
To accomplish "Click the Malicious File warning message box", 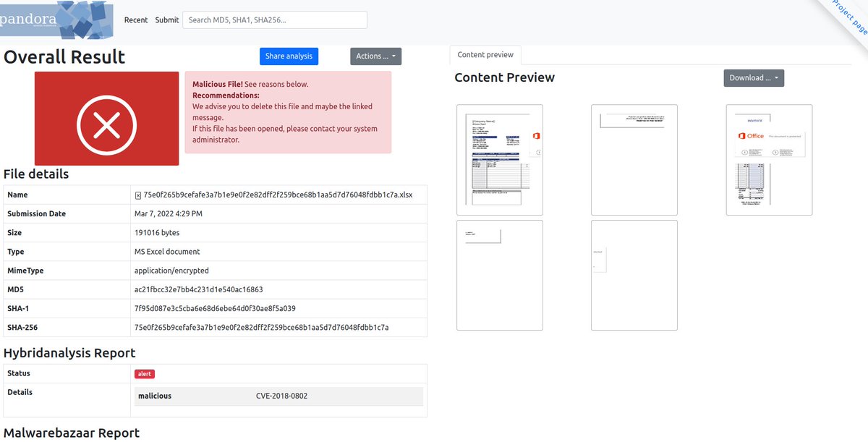I will point(288,112).
